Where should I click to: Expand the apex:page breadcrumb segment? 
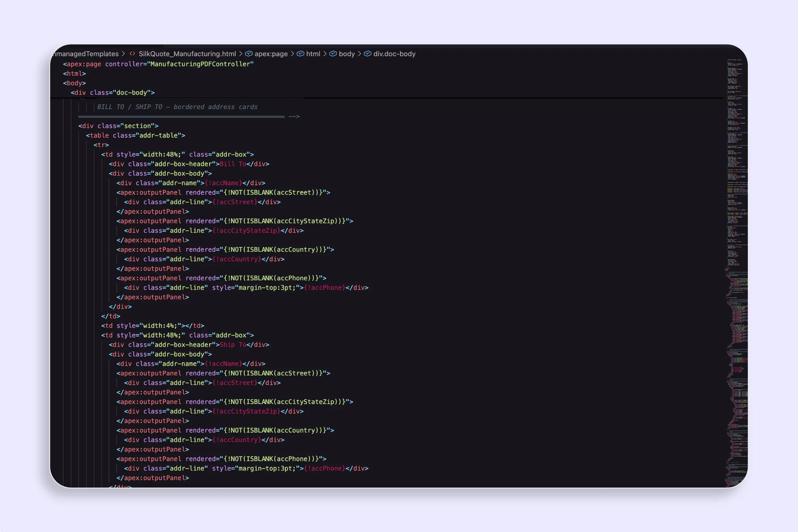(x=271, y=54)
